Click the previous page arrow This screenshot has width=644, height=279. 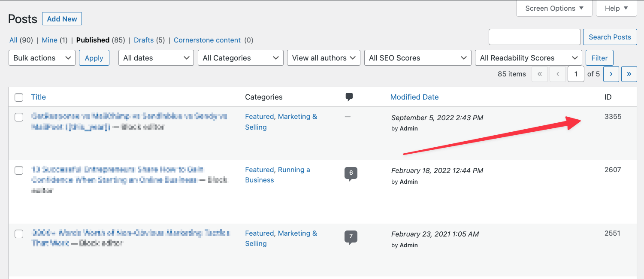[557, 74]
